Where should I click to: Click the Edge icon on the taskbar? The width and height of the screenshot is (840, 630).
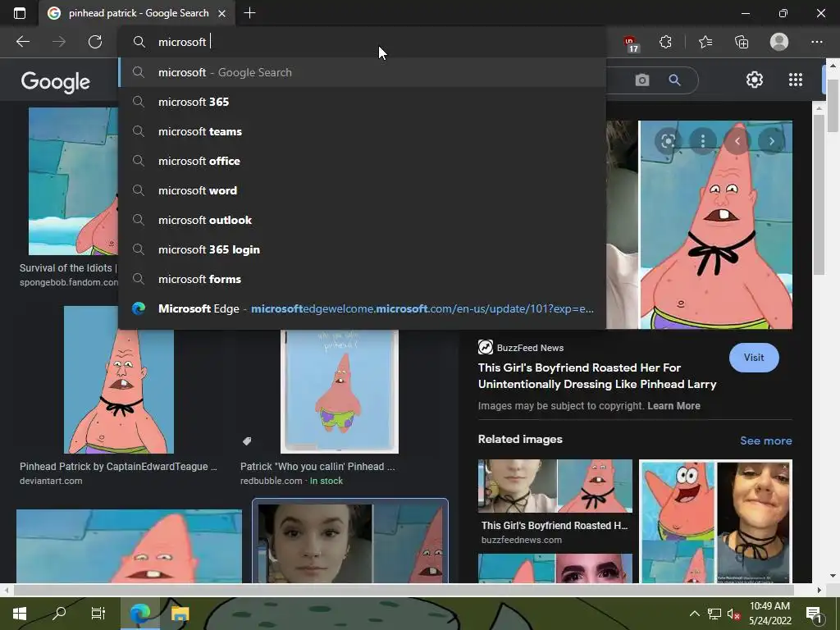click(139, 614)
